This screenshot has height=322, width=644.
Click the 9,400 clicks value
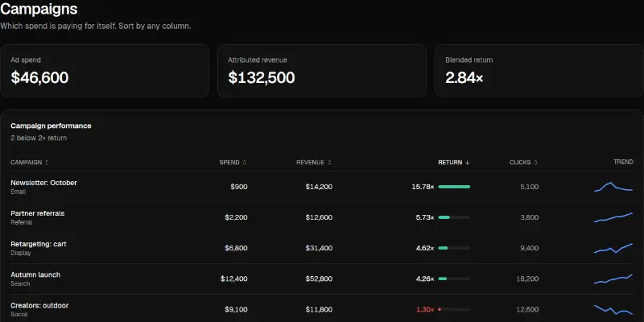[530, 248]
